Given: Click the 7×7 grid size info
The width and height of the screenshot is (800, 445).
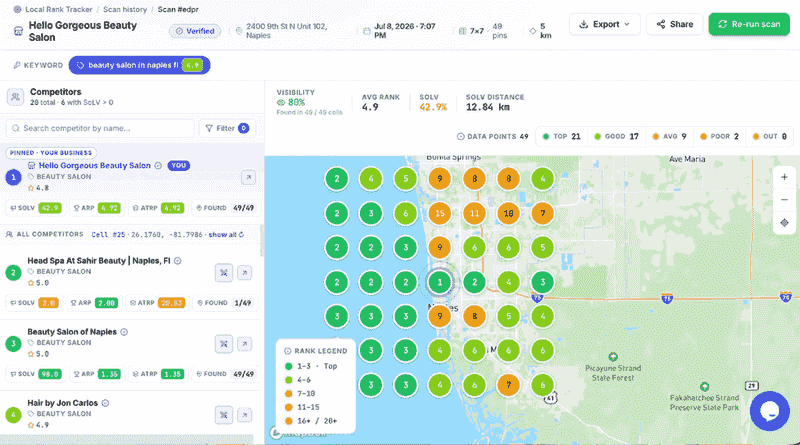Looking at the screenshot, I should [471, 31].
